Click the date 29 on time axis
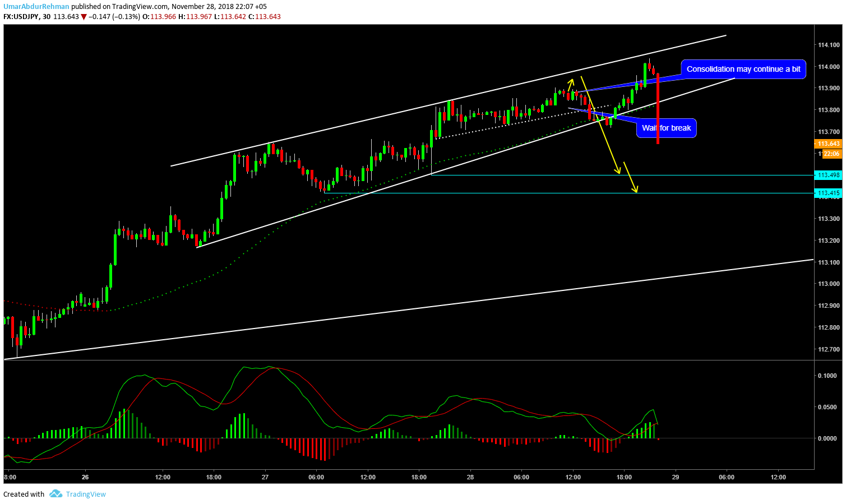846x504 pixels. 676,477
